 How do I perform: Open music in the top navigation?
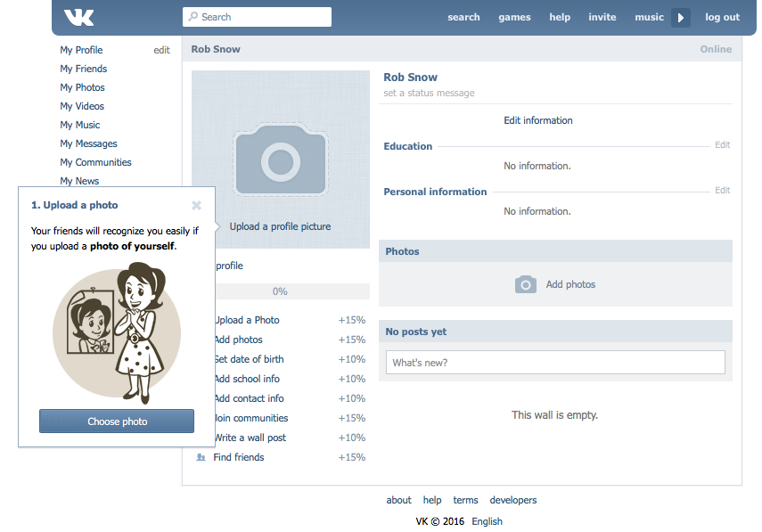pos(649,17)
